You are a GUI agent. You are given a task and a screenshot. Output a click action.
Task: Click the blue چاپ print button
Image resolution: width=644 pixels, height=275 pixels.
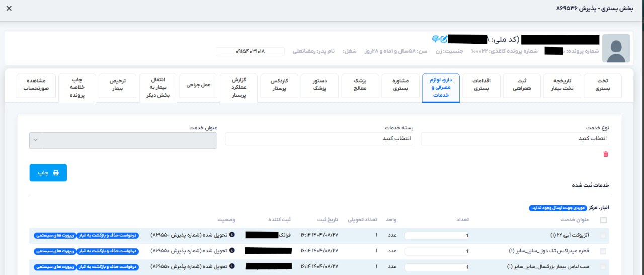pos(48,173)
